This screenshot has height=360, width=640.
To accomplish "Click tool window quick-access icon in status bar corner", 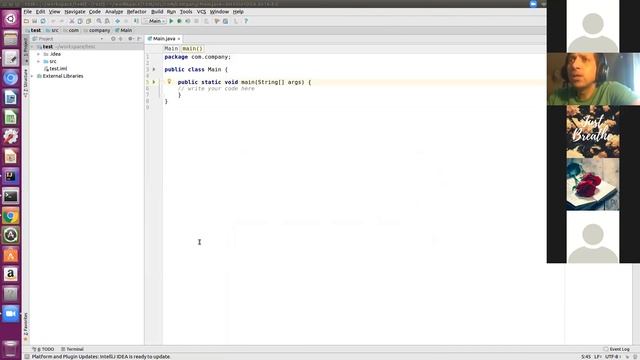I will tap(27, 357).
